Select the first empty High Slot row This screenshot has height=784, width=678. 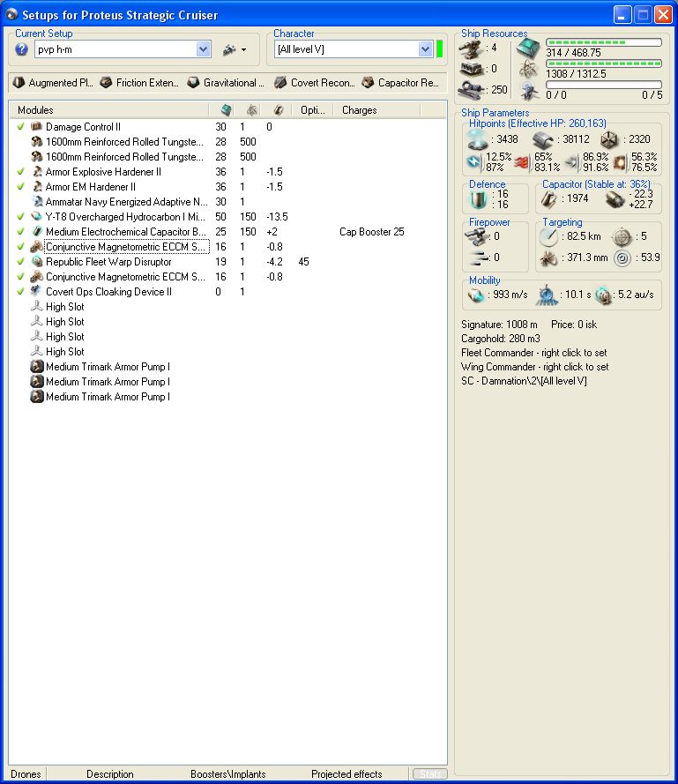(x=65, y=307)
